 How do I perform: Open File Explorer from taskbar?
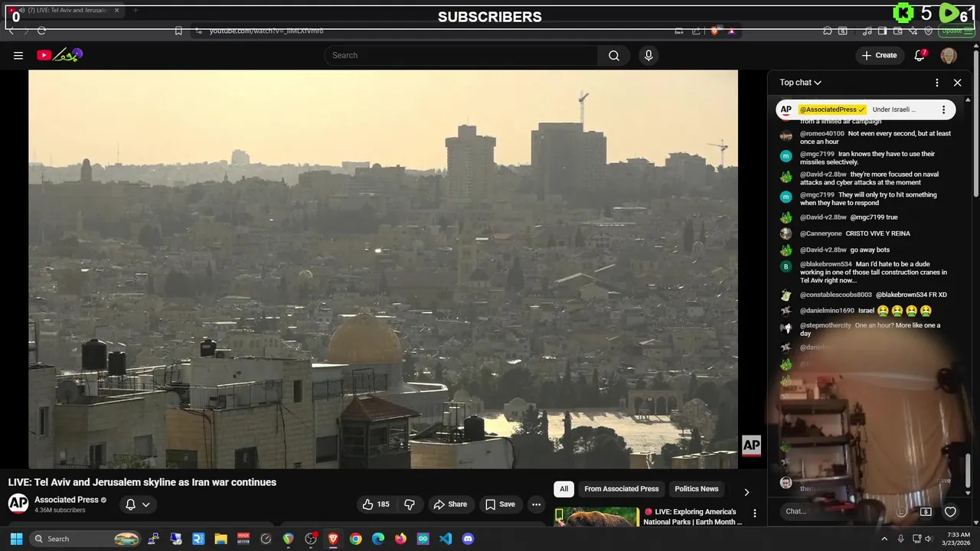click(220, 539)
